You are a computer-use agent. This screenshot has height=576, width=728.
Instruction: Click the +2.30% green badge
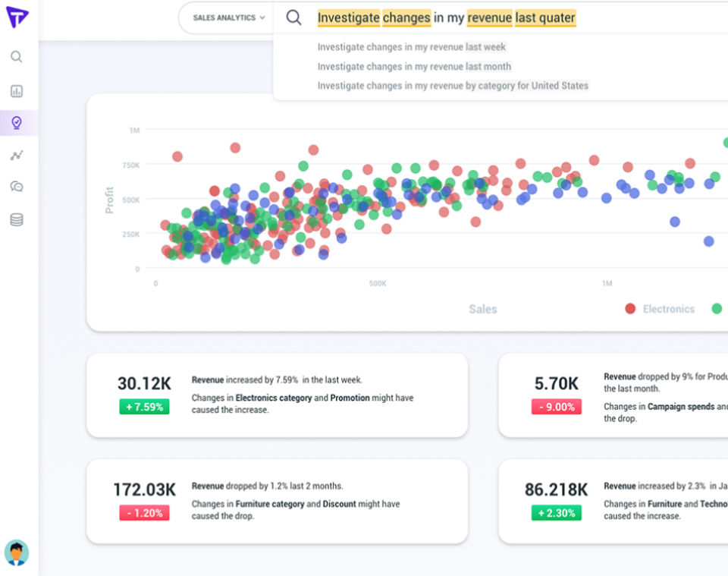click(556, 513)
